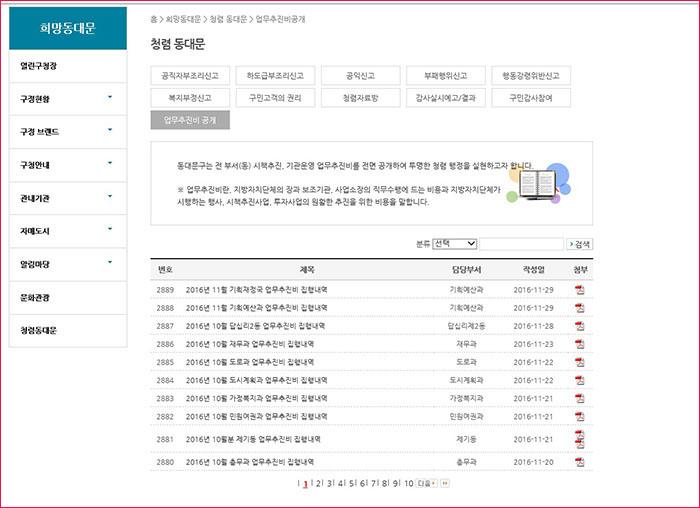This screenshot has width=700, height=508.
Task: Expand the 자매도시 sidebar arrow
Action: pyautogui.click(x=110, y=229)
